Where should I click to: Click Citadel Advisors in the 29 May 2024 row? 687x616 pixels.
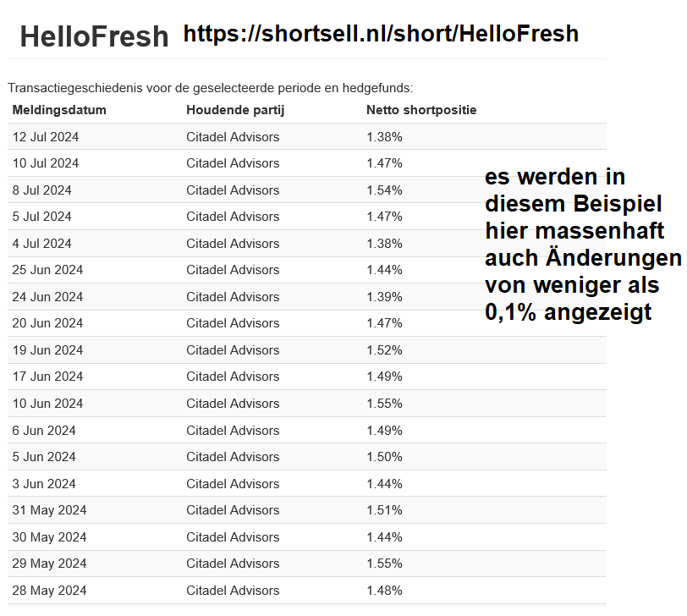233,564
